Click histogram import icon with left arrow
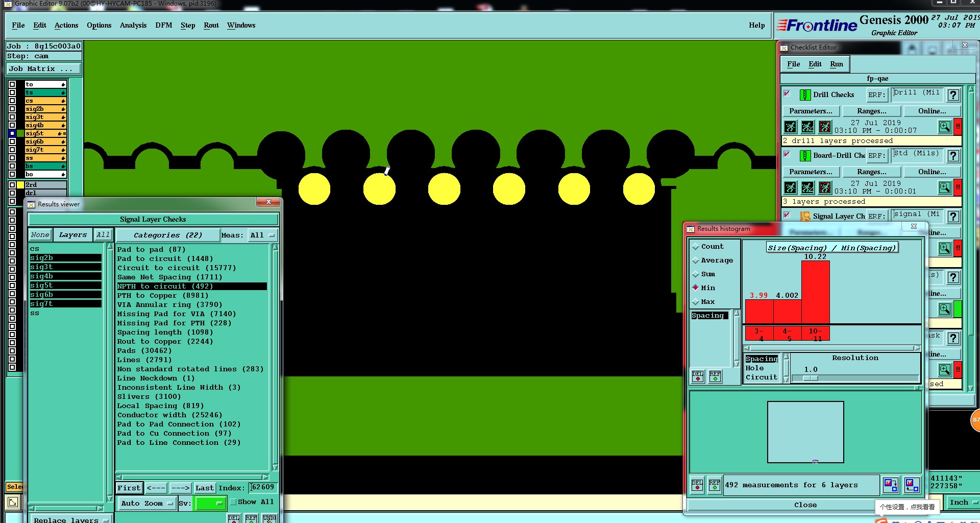This screenshot has width=980, height=523. pos(912,485)
